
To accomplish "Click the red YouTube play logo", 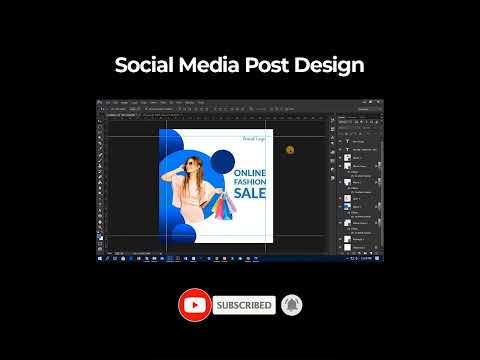I will (x=195, y=305).
